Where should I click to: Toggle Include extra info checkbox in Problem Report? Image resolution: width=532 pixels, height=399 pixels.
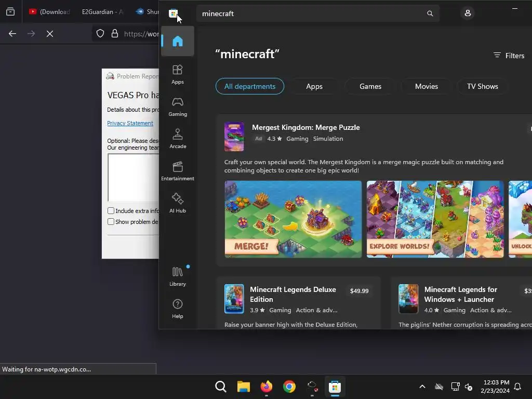[111, 211]
